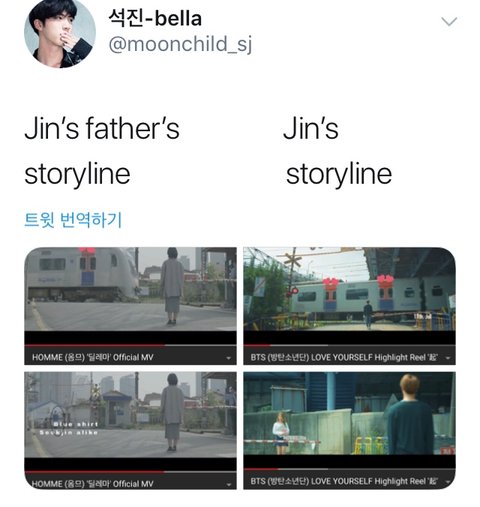This screenshot has height=507, width=480.
Task: Click the "Jin's father's storyline" tweet text
Action: (102, 151)
